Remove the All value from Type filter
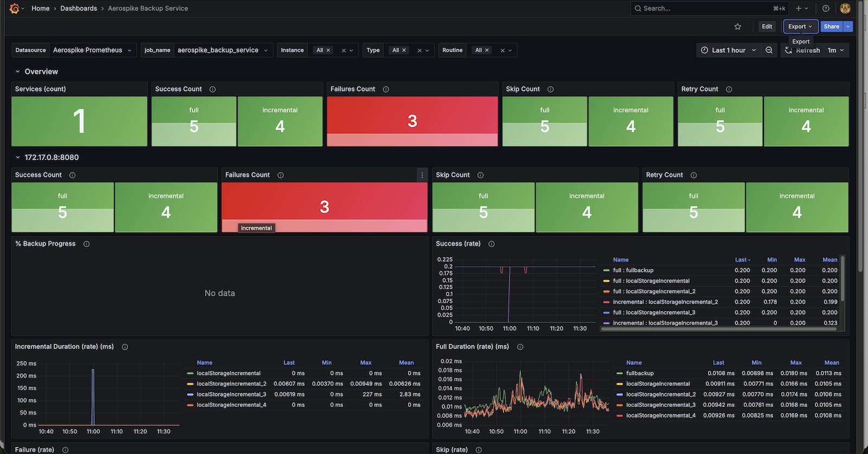Screen dimensions: 868x454 point(404,50)
